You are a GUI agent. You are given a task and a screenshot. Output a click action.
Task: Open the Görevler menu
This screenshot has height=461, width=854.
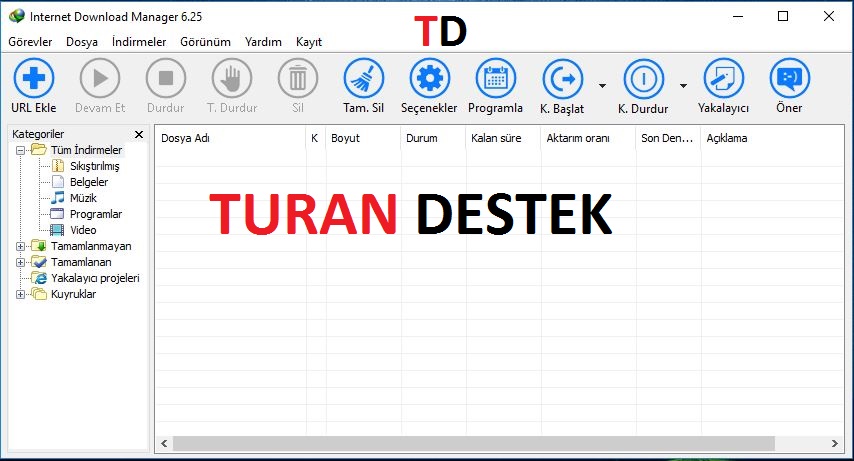(x=30, y=42)
